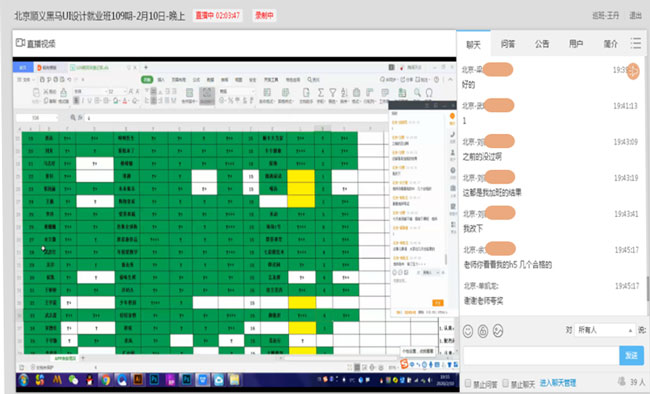Screen dimensions: 650x394
Task: Click the Cut scissors icon
Action: pos(46,91)
